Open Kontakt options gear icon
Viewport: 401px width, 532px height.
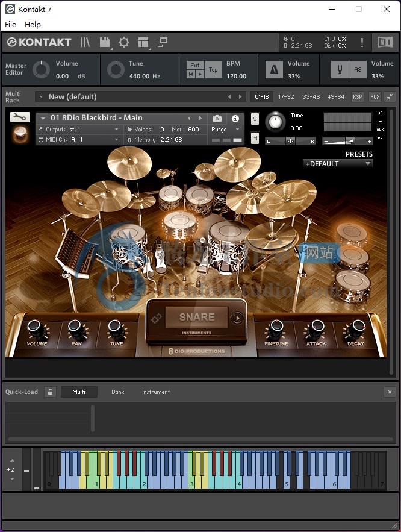tap(123, 42)
